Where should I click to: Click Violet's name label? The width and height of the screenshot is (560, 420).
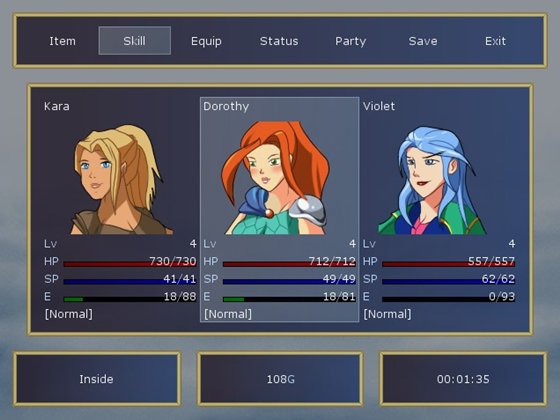tap(379, 106)
